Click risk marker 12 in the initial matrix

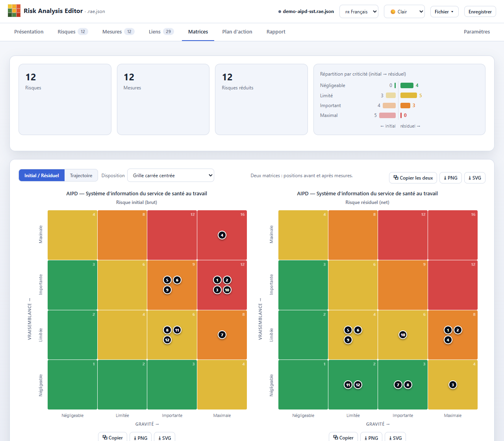tap(167, 340)
